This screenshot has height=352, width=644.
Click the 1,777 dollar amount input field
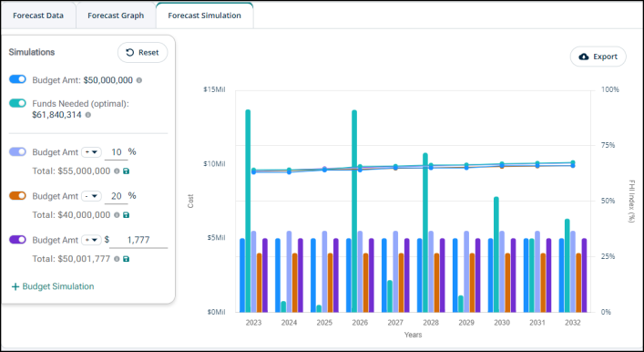pos(138,240)
